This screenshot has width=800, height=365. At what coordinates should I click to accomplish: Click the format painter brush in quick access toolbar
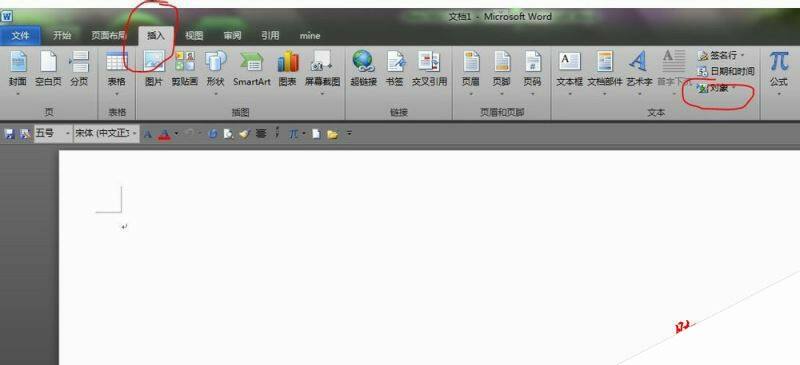click(x=245, y=134)
